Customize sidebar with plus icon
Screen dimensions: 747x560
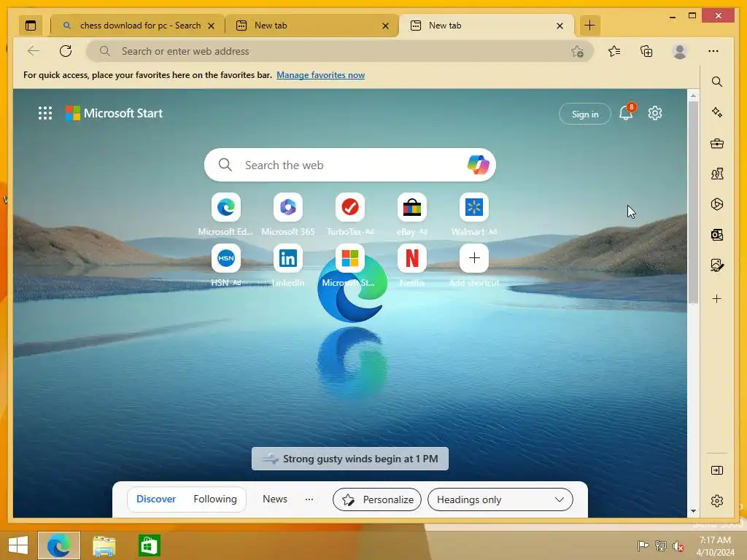coord(716,298)
